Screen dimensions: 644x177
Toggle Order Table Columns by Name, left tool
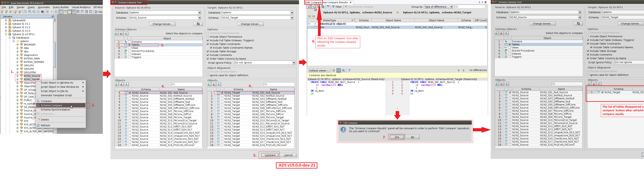tap(208, 59)
